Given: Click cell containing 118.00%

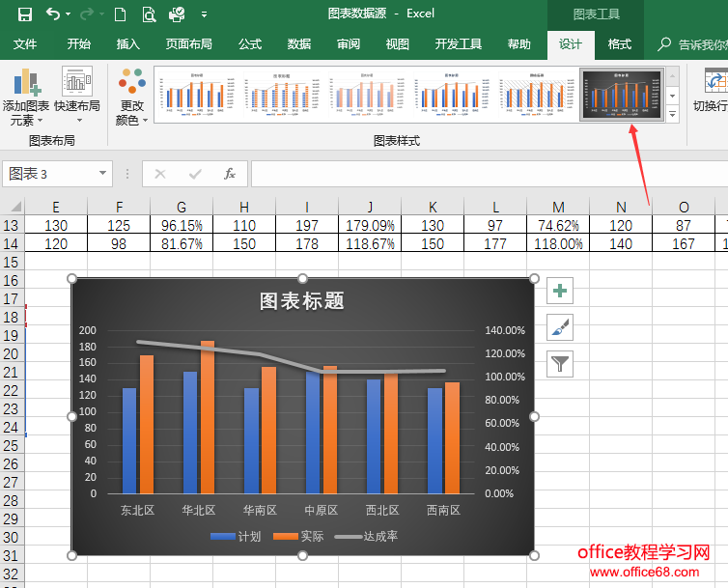Looking at the screenshot, I should (x=558, y=244).
